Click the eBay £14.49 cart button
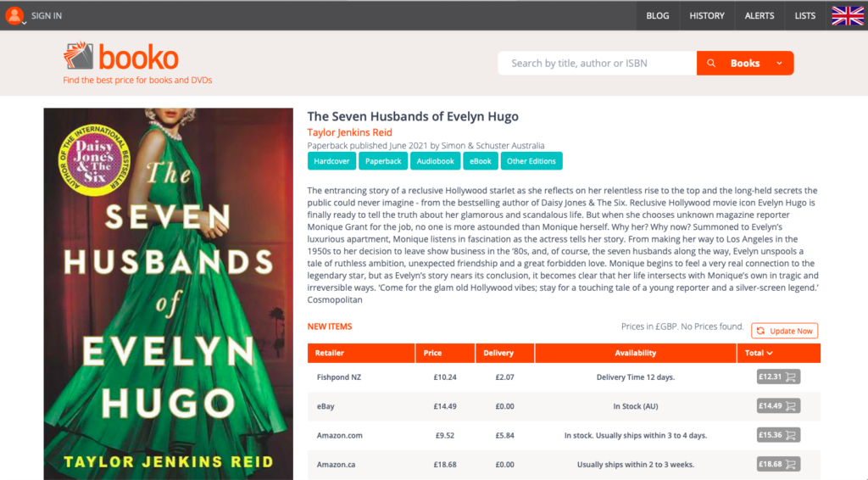Image resolution: width=868 pixels, height=480 pixels. coord(778,406)
